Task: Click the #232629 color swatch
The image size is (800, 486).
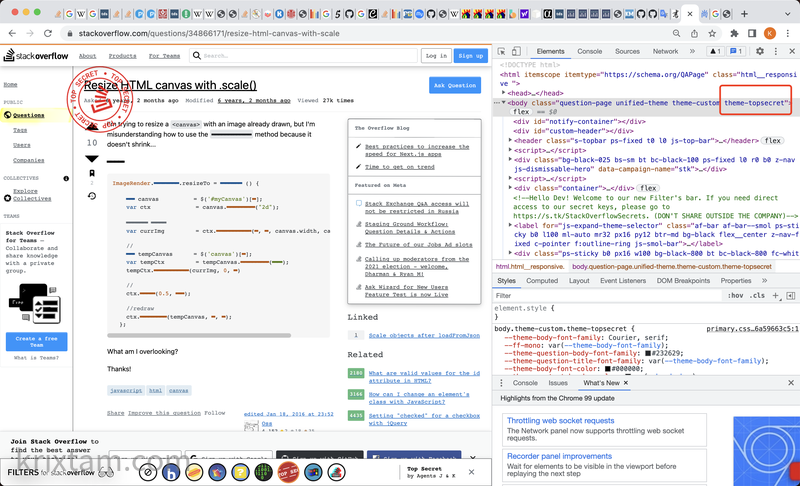Action: [x=648, y=353]
